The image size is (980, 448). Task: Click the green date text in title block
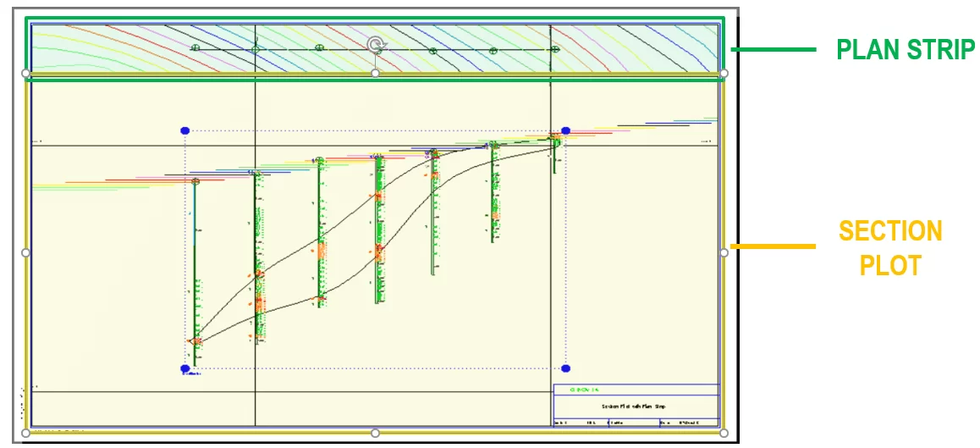(584, 390)
